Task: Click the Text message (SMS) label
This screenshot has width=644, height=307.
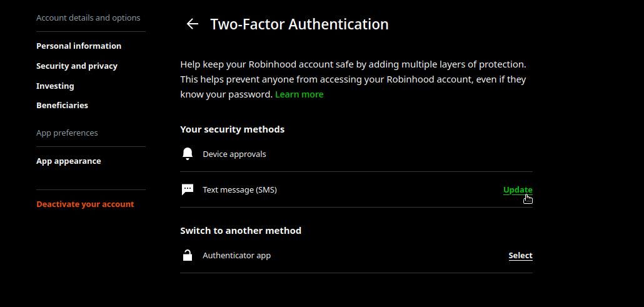Action: [239, 189]
